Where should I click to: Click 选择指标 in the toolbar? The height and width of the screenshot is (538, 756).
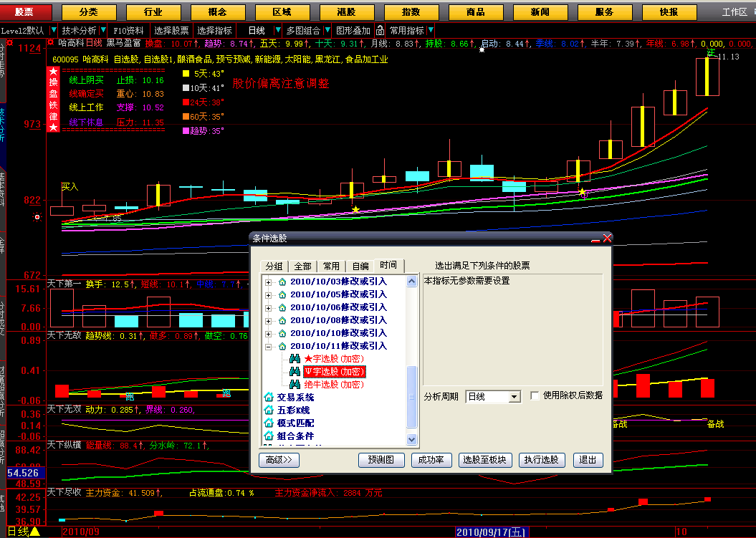click(214, 31)
